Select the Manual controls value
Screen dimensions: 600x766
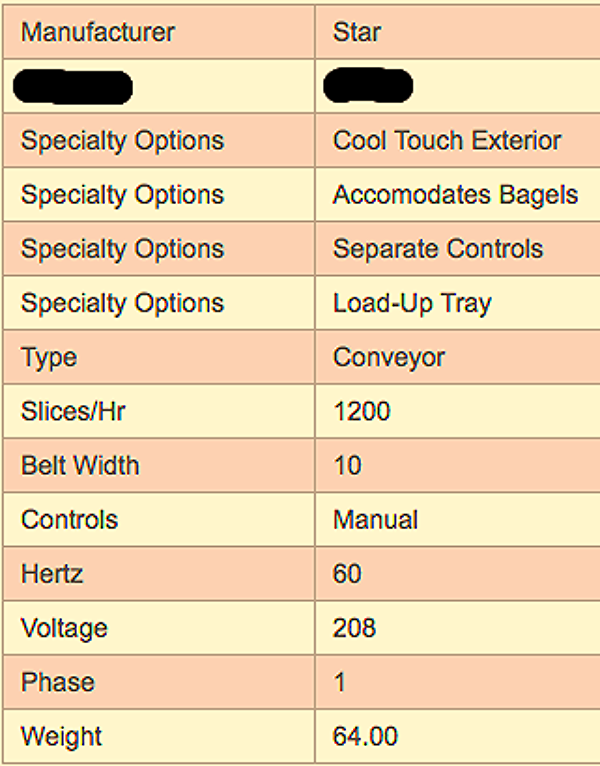(x=375, y=520)
